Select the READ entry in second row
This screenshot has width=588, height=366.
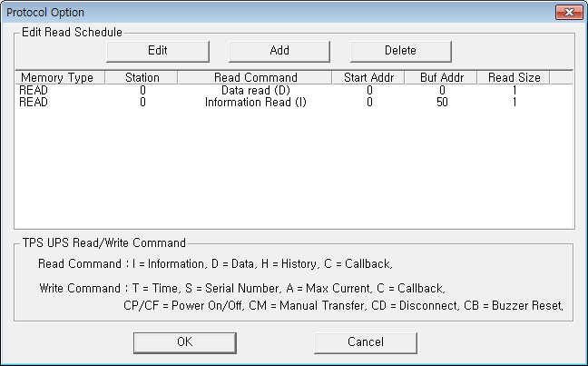tap(34, 102)
